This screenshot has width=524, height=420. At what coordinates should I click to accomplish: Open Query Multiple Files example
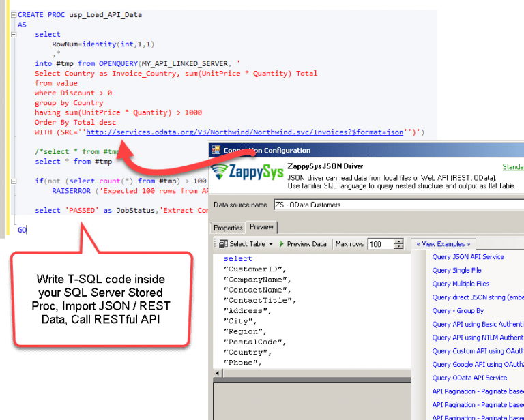[461, 284]
